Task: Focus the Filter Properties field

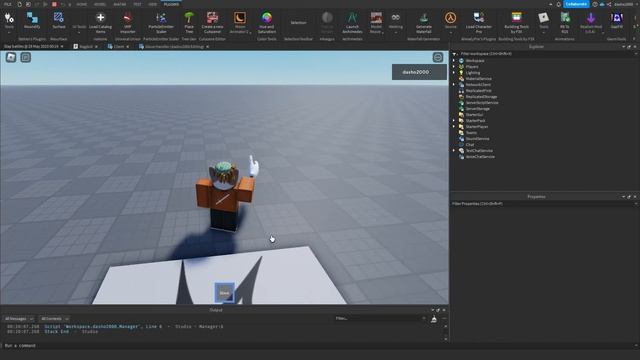Action: pos(544,203)
